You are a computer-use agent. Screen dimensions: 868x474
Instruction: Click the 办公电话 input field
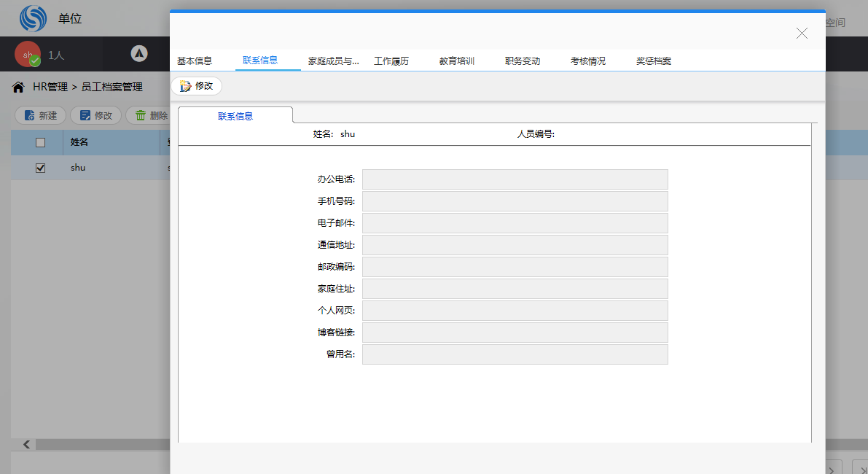point(515,179)
